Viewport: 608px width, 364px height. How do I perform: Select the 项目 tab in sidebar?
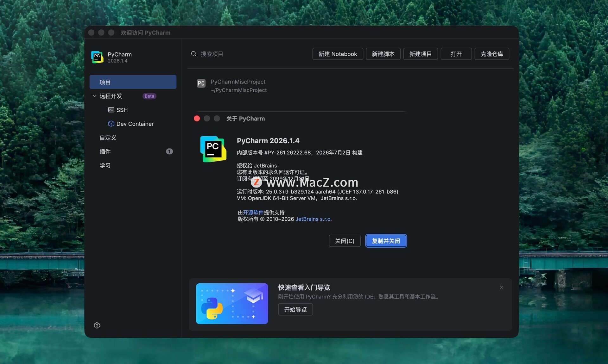point(133,82)
